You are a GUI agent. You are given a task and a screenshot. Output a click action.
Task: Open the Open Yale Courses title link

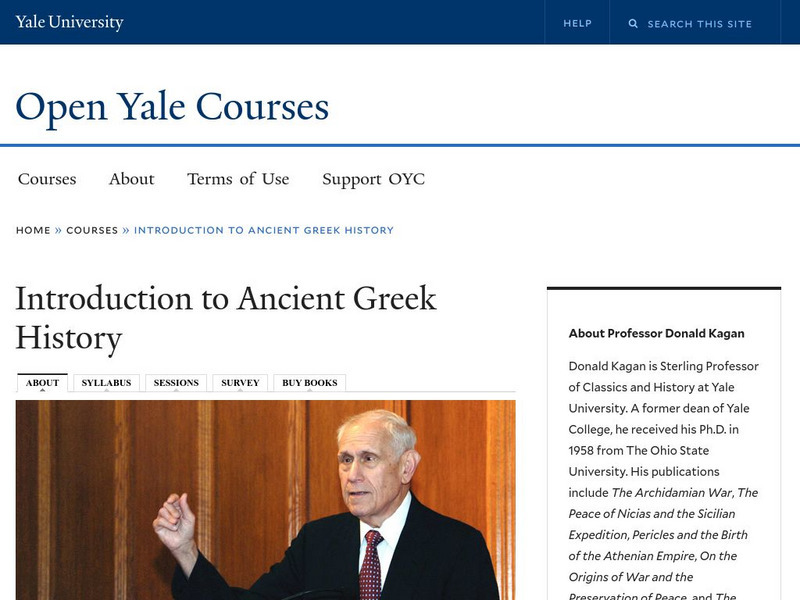coord(172,106)
